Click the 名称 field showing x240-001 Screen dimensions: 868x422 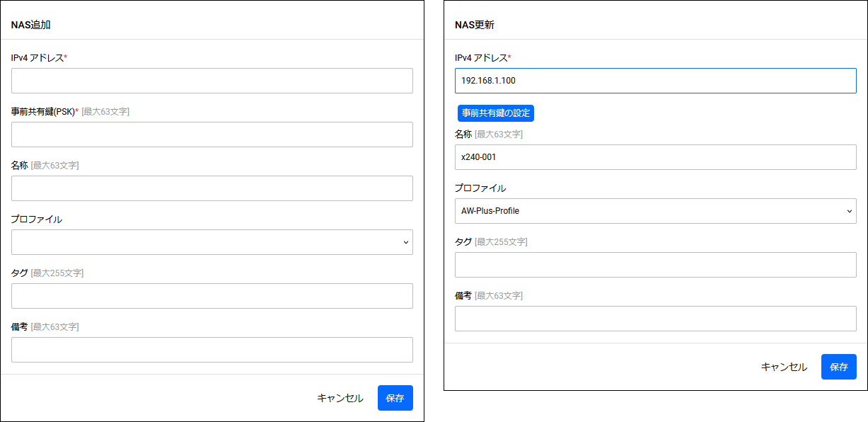tap(656, 157)
